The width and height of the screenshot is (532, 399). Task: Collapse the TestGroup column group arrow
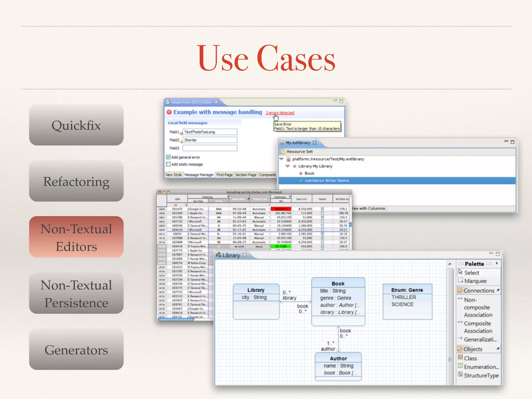coord(228,197)
